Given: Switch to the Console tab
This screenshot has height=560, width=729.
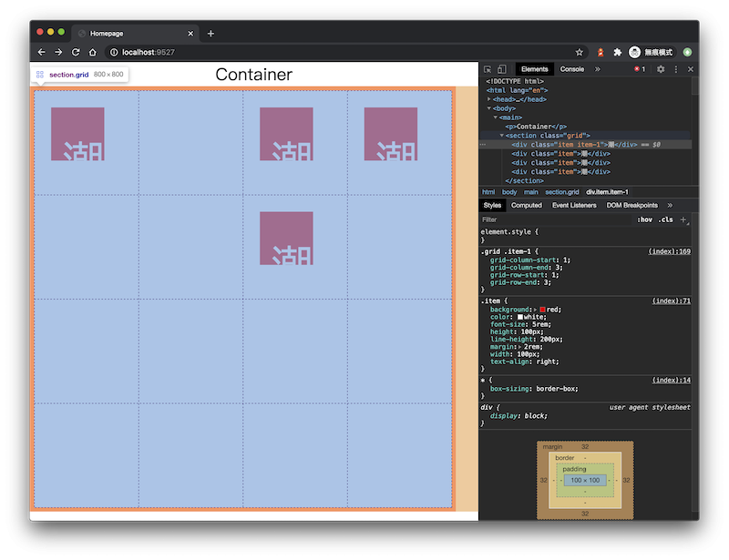Looking at the screenshot, I should click(x=572, y=69).
